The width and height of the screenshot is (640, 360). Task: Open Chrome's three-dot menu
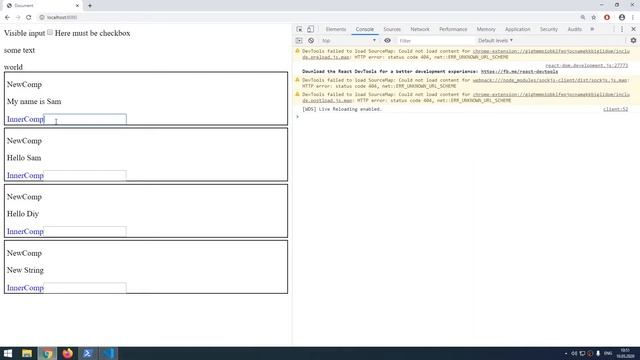tap(633, 18)
